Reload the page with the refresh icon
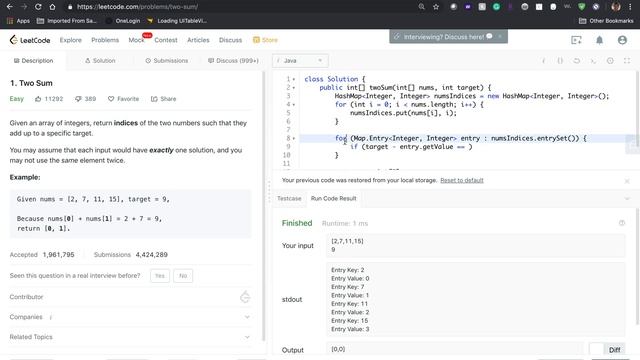The height and width of the screenshot is (360, 640). pos(38,7)
